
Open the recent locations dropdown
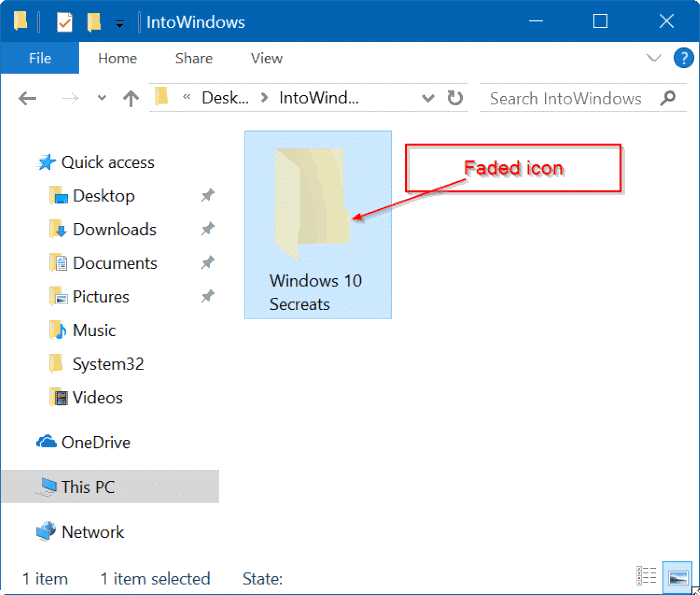102,98
